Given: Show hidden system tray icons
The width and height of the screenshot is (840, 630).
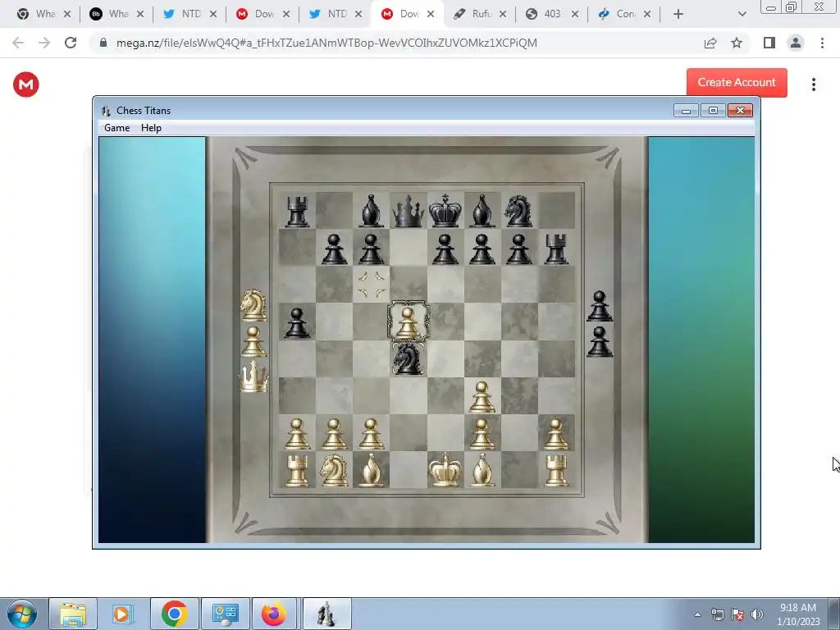Looking at the screenshot, I should coord(697,614).
